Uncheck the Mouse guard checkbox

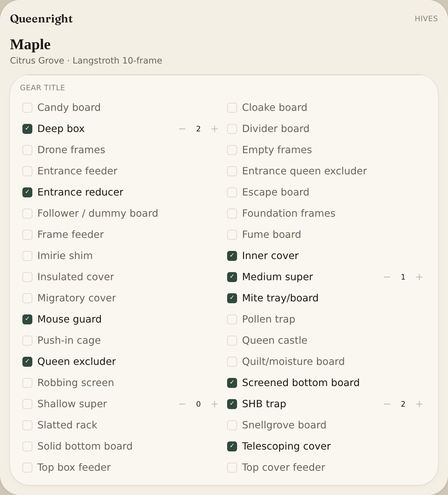tap(27, 319)
